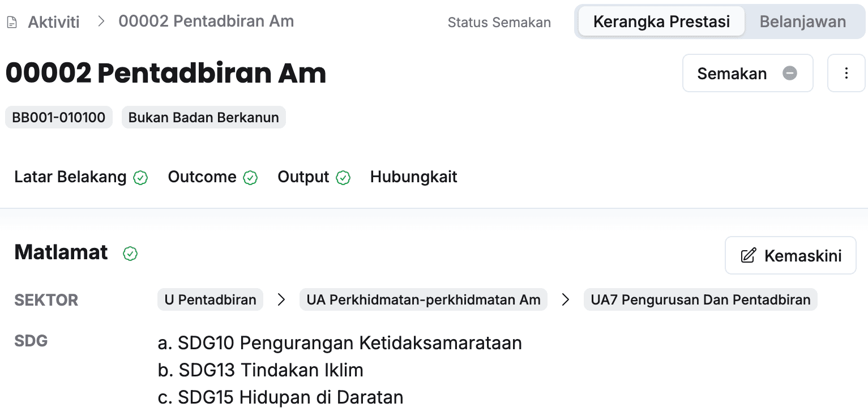The height and width of the screenshot is (420, 868).
Task: Open the three-dot more options menu
Action: (x=846, y=73)
